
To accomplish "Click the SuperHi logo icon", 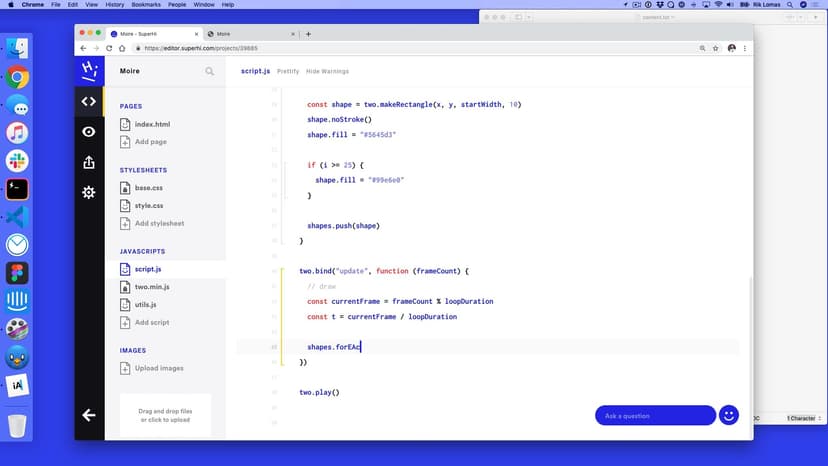I will [89, 70].
